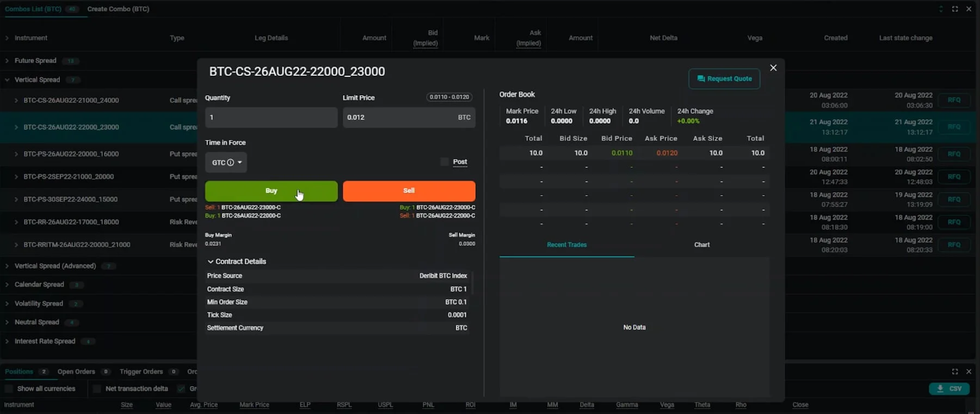The height and width of the screenshot is (414, 980).
Task: Collapse the Vertical Spread group
Action: pos(7,80)
